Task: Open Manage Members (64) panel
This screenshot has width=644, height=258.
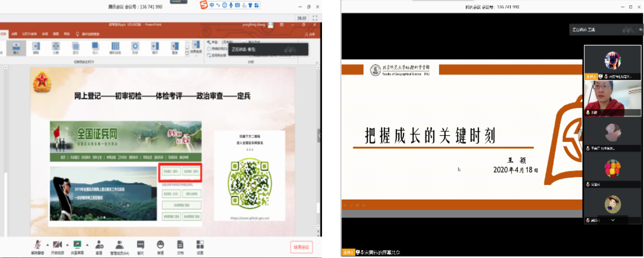Action: (x=119, y=245)
